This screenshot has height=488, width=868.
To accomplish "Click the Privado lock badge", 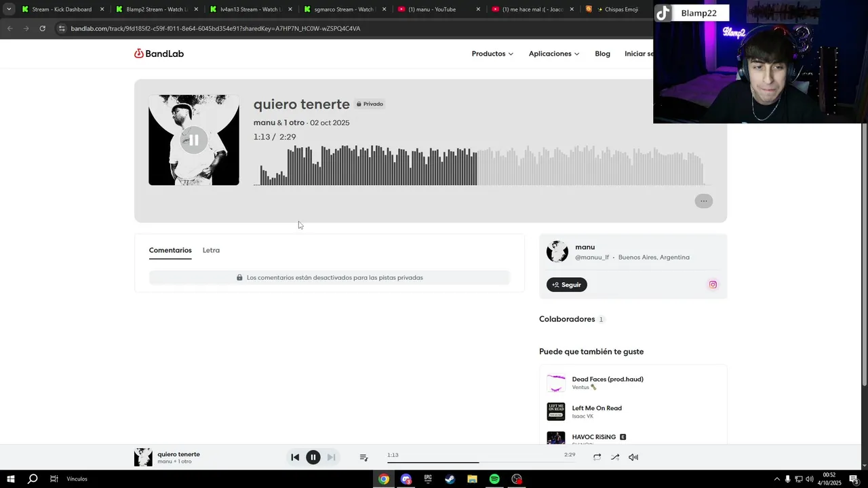I will 370,104.
